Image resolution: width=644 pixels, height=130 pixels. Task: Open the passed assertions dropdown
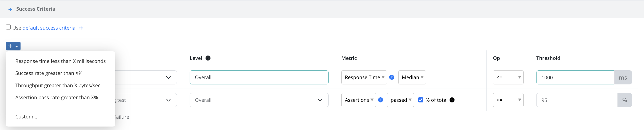pyautogui.click(x=400, y=100)
